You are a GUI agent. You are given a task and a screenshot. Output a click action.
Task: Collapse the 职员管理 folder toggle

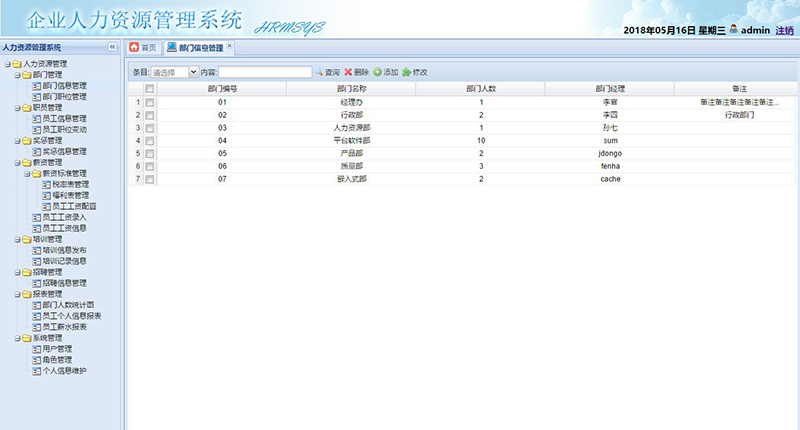coord(17,108)
